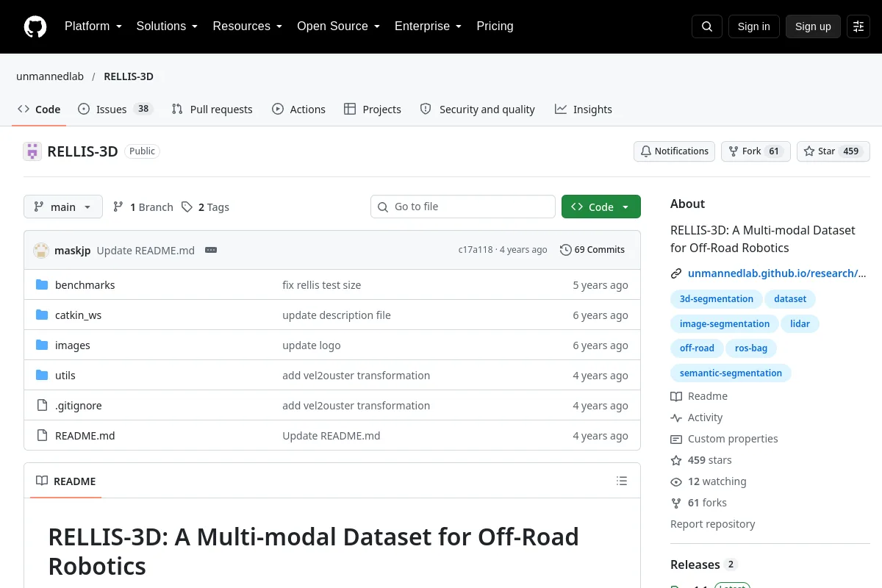The image size is (882, 588).
Task: Open the Issues tab
Action: click(x=115, y=110)
